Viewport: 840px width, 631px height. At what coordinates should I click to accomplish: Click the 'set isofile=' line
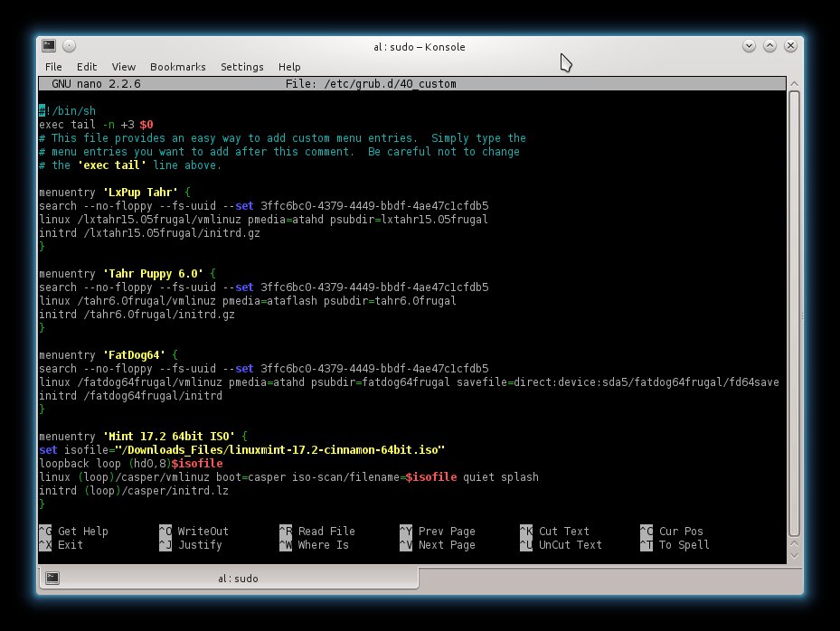(241, 450)
